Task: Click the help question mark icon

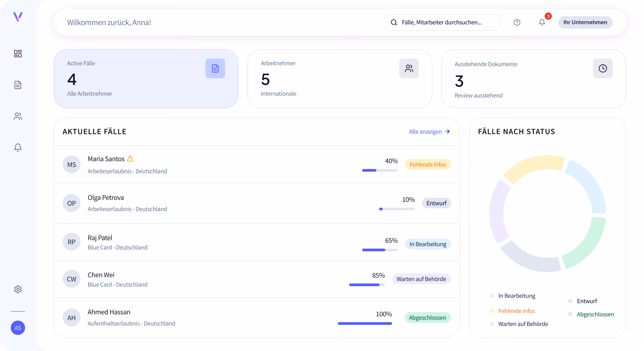Action: pos(517,22)
